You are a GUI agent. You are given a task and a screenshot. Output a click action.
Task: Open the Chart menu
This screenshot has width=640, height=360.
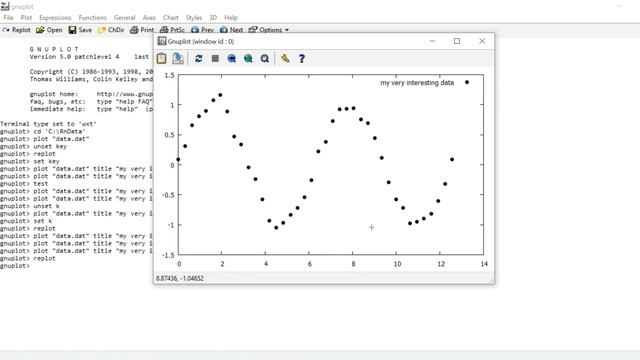click(171, 18)
